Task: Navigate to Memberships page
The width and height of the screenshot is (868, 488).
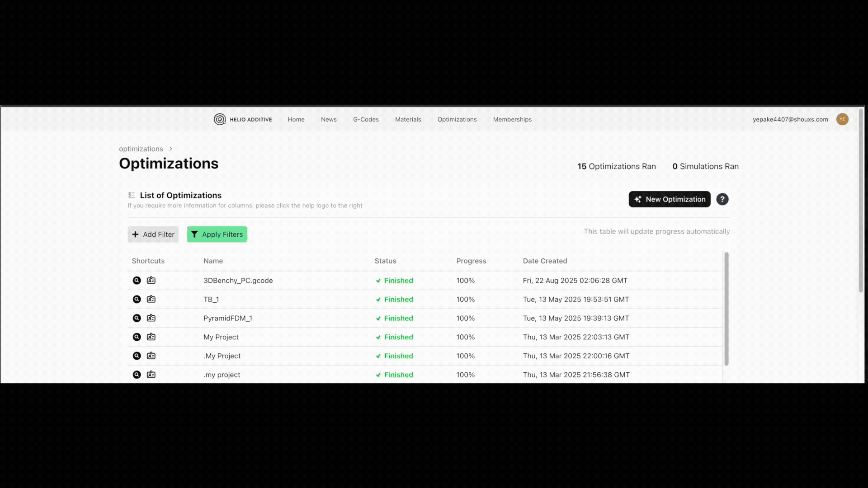Action: tap(512, 119)
